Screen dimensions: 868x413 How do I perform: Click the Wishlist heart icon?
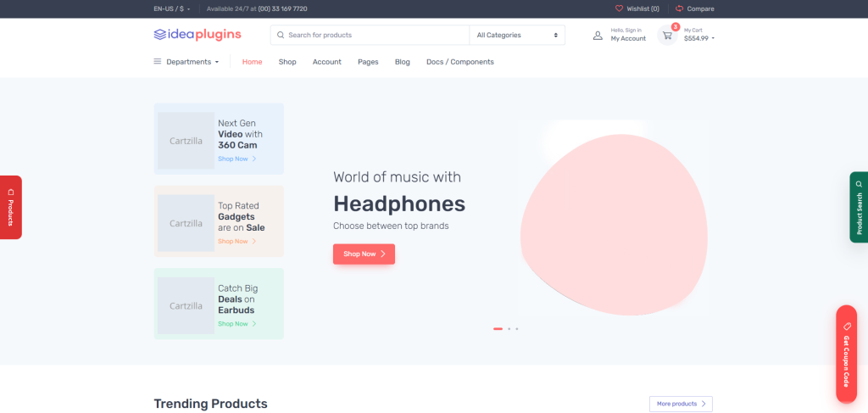pyautogui.click(x=619, y=8)
